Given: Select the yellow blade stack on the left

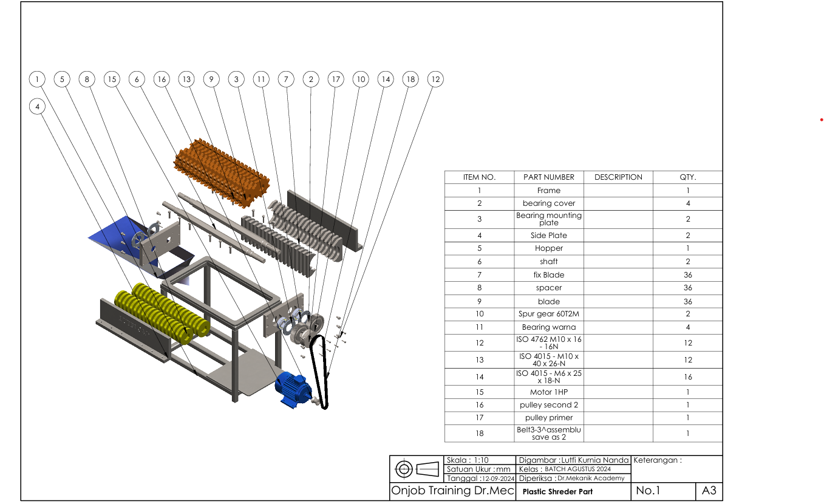Looking at the screenshot, I should click(155, 310).
